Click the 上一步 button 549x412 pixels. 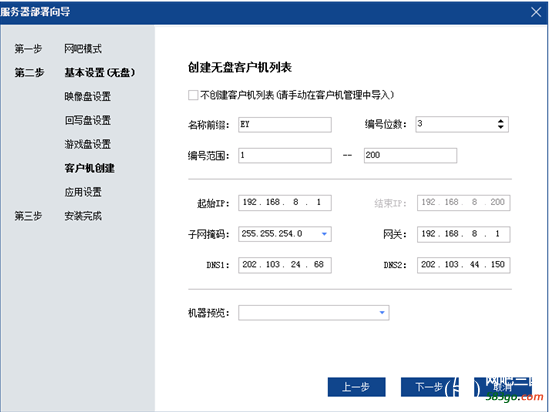coord(356,387)
